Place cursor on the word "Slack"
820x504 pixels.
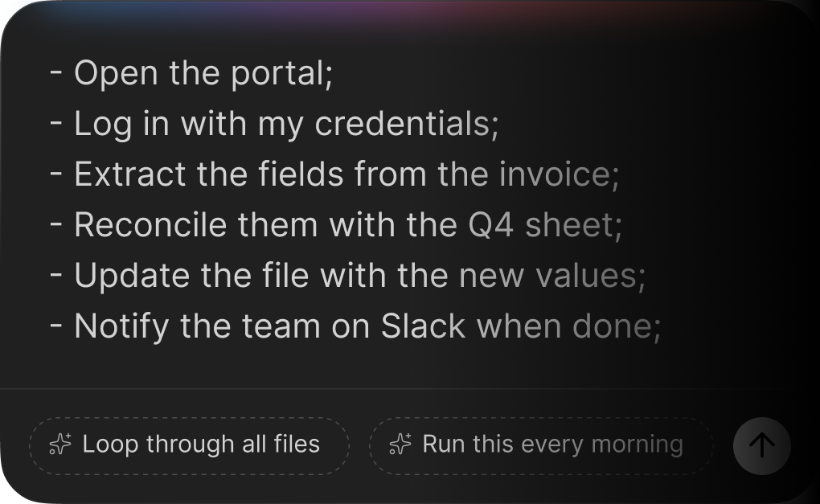click(423, 326)
